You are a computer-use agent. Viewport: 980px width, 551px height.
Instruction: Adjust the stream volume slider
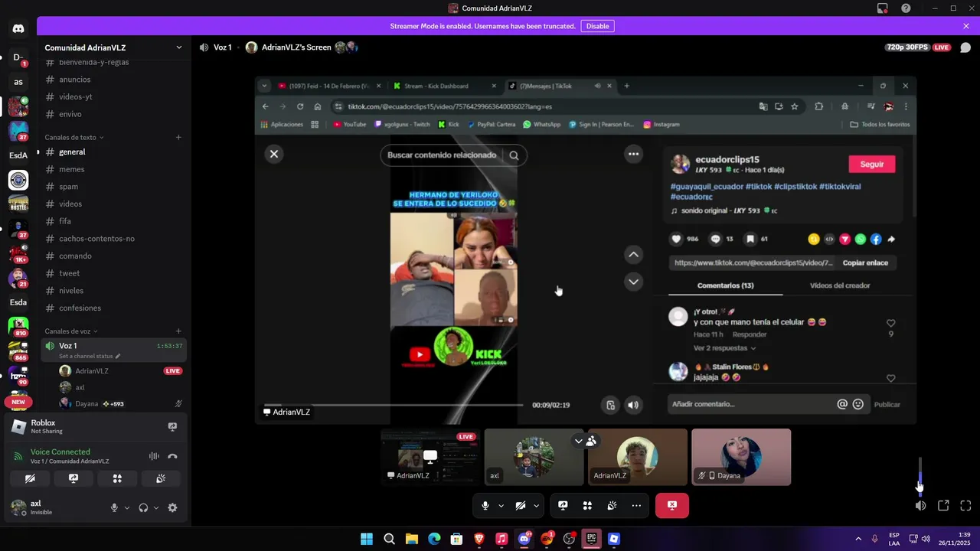point(920,477)
